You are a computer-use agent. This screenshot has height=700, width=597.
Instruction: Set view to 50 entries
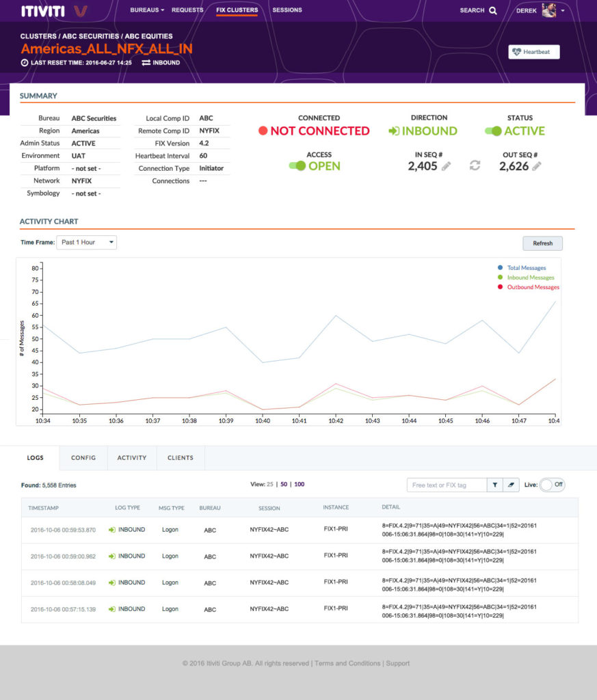(x=284, y=485)
